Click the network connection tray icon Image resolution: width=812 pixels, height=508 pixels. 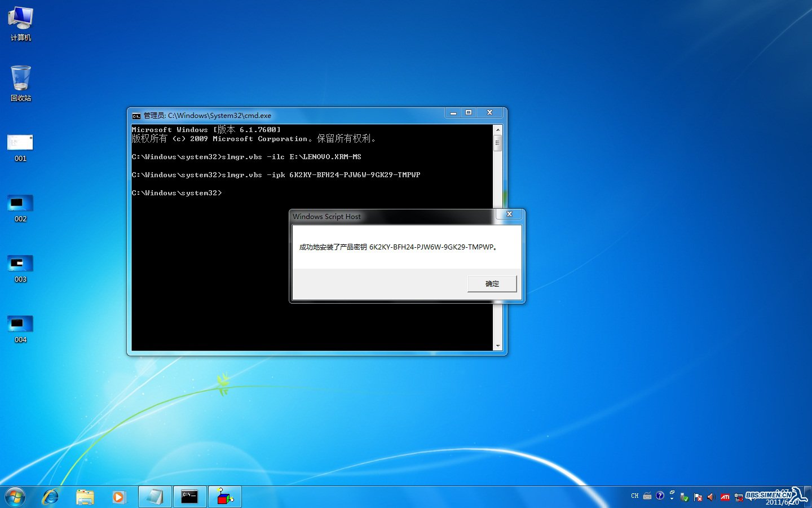click(739, 497)
